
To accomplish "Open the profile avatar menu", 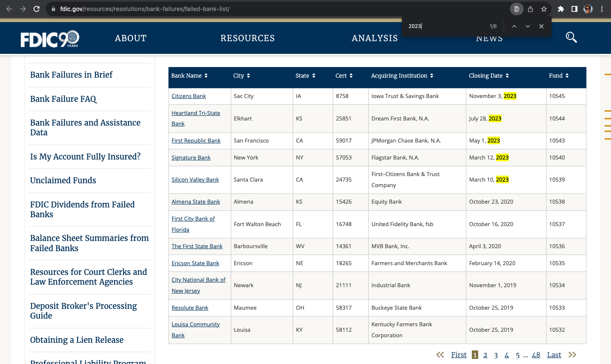I will pyautogui.click(x=588, y=9).
